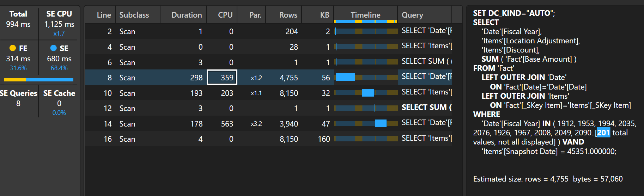This screenshot has width=644, height=196.
Task: Click the blue timeline bar in Line 14
Action: tap(381, 123)
